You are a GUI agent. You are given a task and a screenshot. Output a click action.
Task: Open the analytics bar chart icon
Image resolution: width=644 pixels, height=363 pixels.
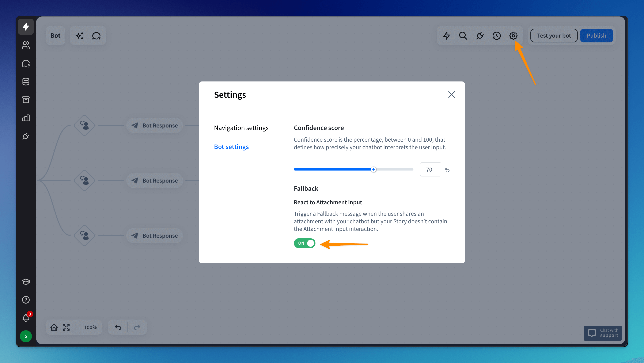click(x=26, y=118)
